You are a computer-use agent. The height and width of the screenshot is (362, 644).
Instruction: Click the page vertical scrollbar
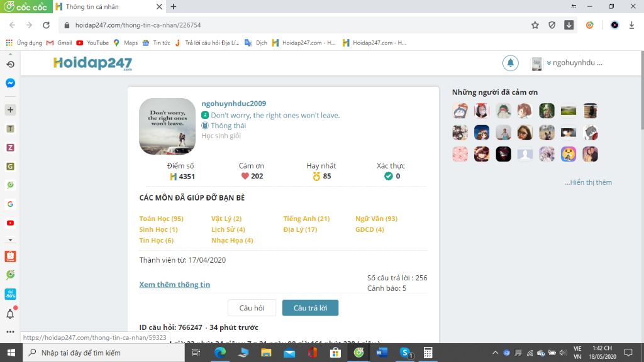[641, 90]
